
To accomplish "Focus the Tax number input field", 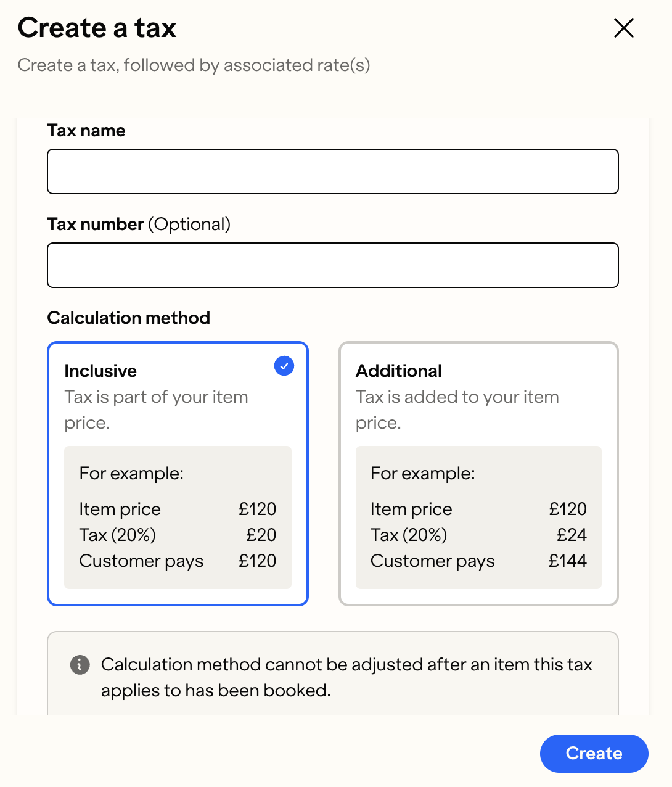I will click(333, 265).
